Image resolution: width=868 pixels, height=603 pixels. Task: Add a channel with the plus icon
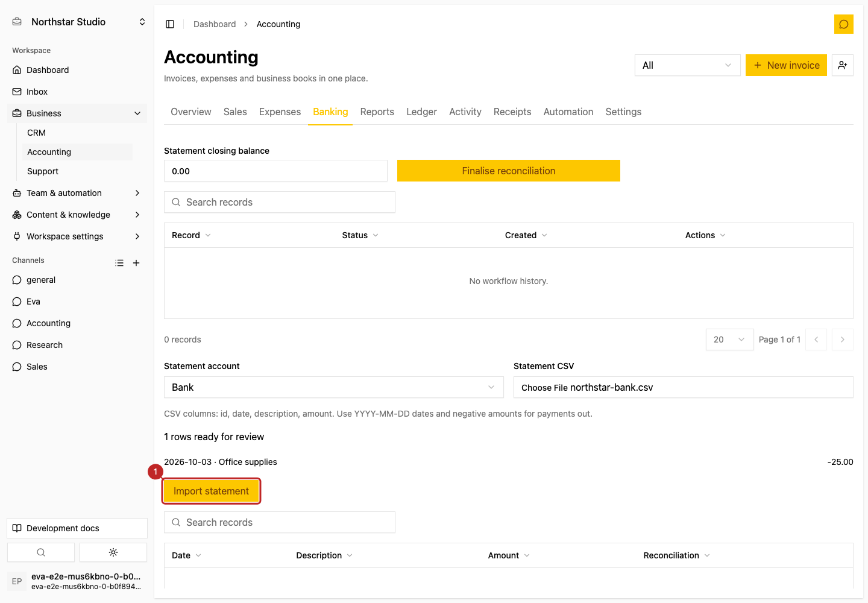point(136,263)
